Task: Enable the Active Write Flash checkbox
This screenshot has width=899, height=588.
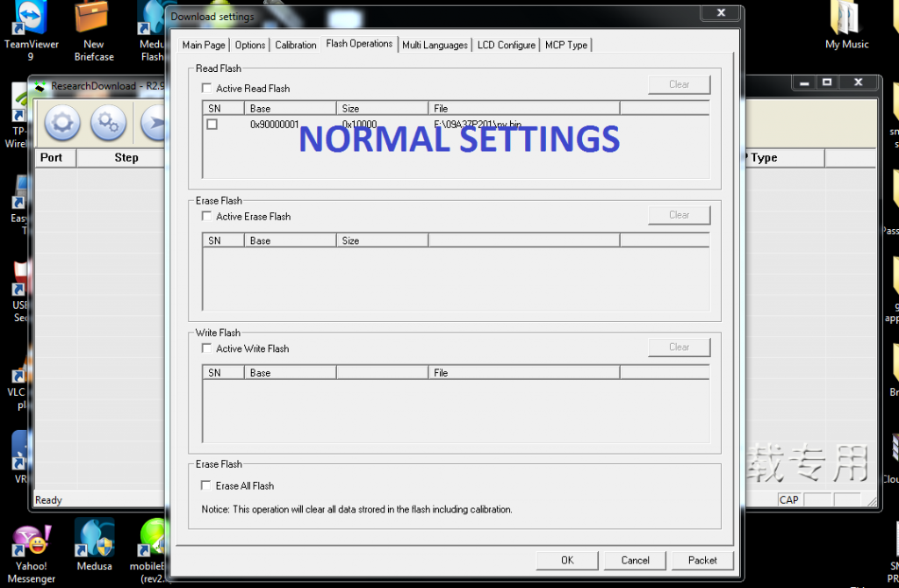Action: point(207,348)
